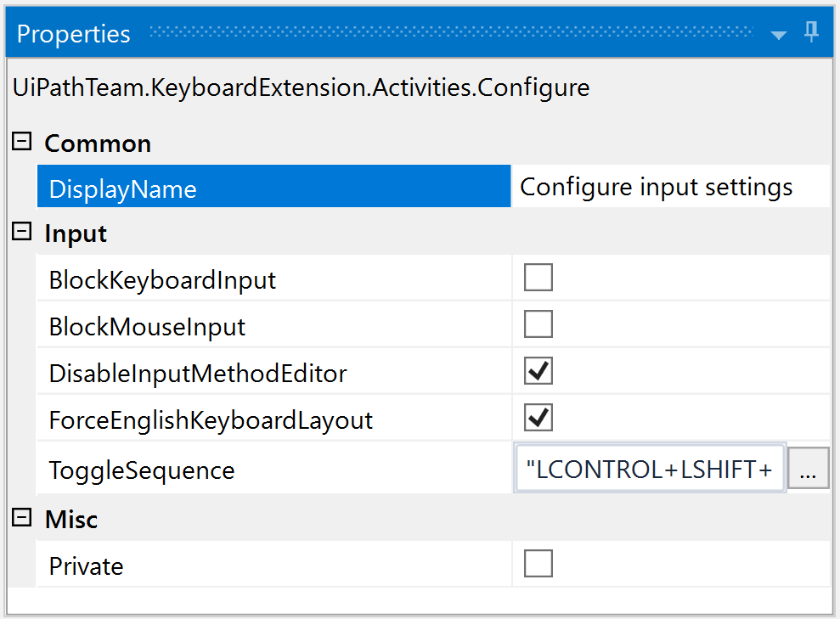The width and height of the screenshot is (840, 619).
Task: Select the Private property label
Action: point(86,566)
